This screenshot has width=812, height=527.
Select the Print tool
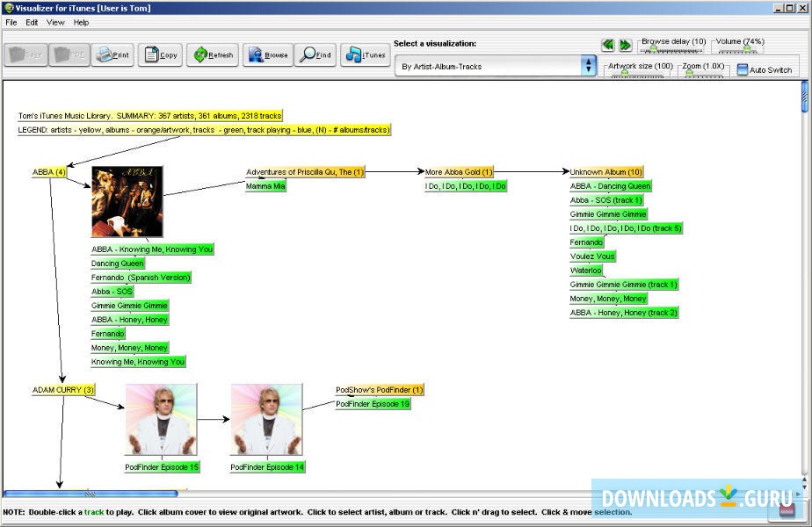[x=112, y=54]
